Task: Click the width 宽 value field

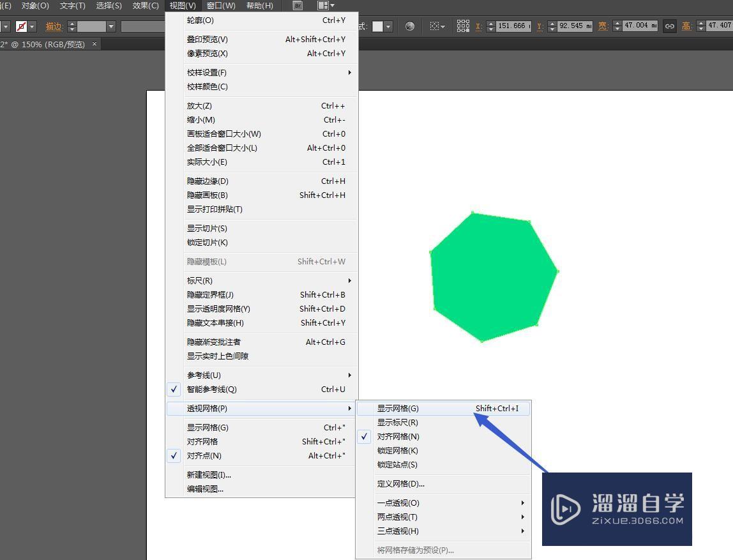Action: coord(640,26)
